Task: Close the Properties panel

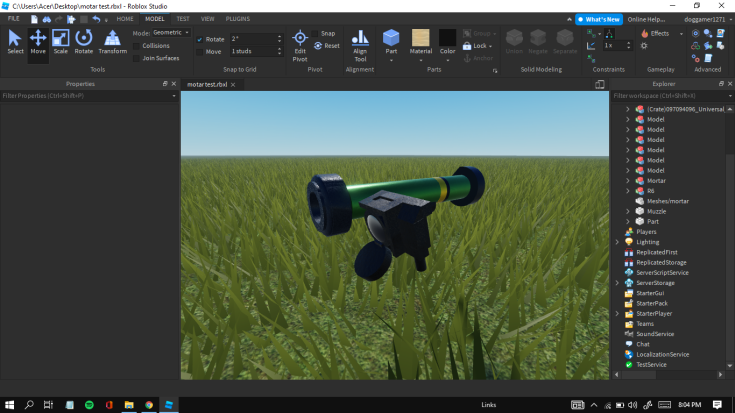Action: coord(174,84)
